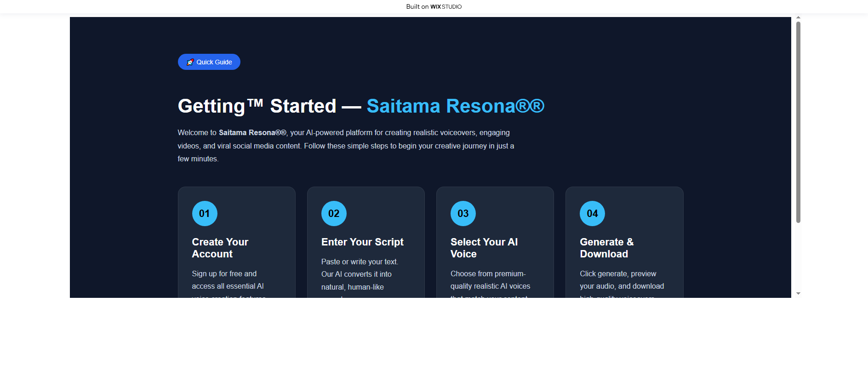868x376 pixels.
Task: Click 'few minutes.' paragraph ending
Action: pos(198,159)
